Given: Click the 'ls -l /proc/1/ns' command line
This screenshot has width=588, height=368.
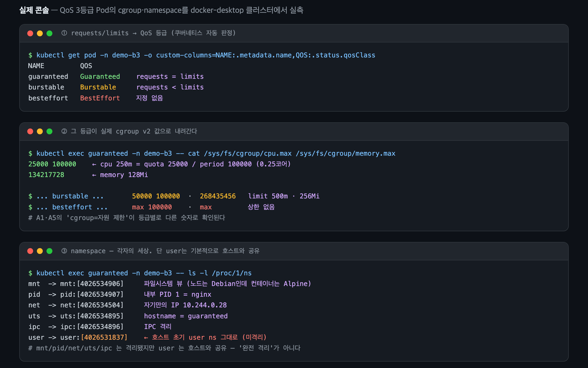Looking at the screenshot, I should coord(140,273).
